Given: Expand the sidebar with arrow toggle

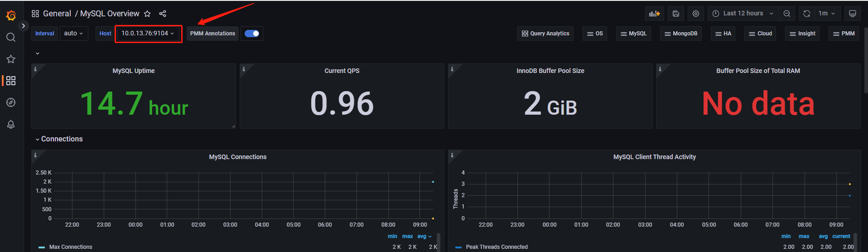Looking at the screenshot, I should click(x=23, y=26).
